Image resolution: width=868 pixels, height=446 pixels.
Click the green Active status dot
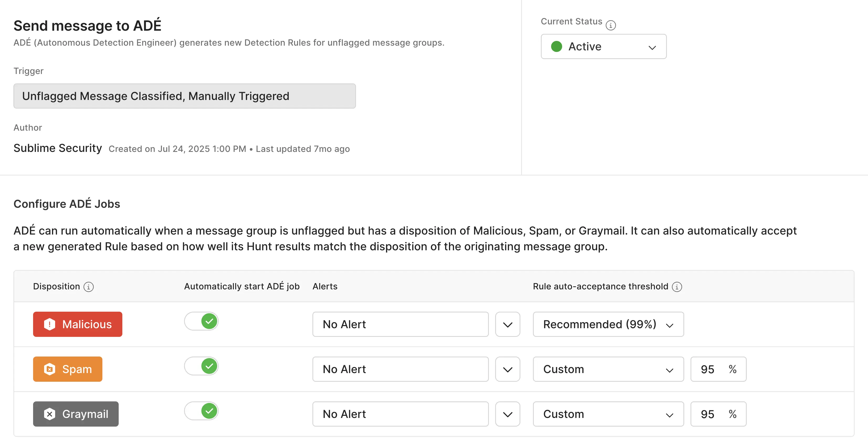[x=556, y=46]
